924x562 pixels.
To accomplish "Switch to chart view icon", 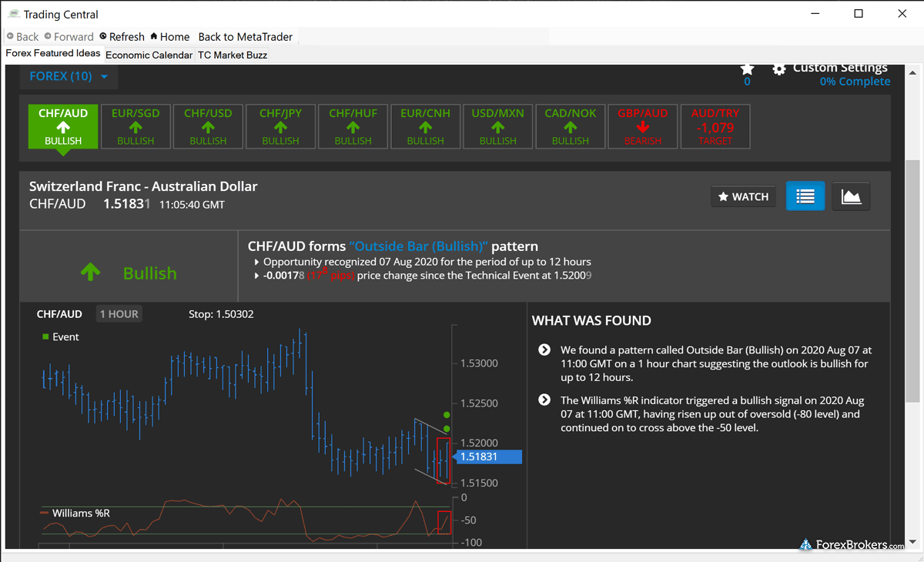I will 851,196.
